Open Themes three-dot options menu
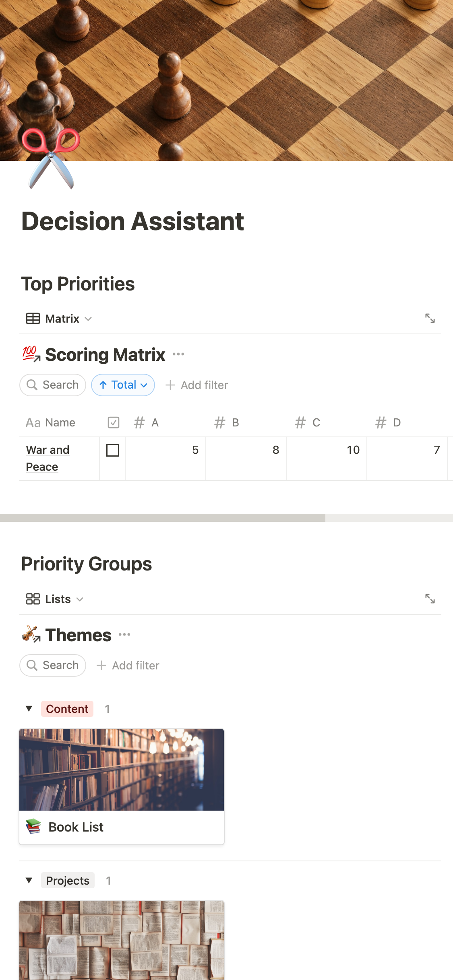 click(x=124, y=635)
